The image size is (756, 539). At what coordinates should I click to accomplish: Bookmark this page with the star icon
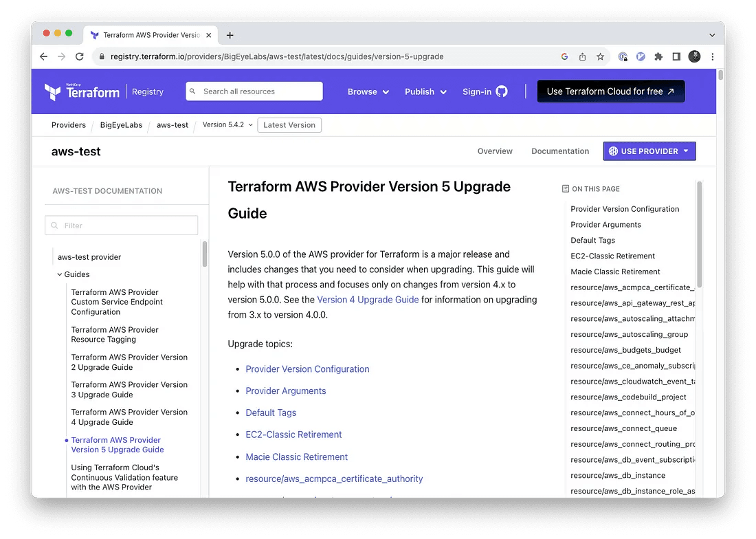point(600,56)
